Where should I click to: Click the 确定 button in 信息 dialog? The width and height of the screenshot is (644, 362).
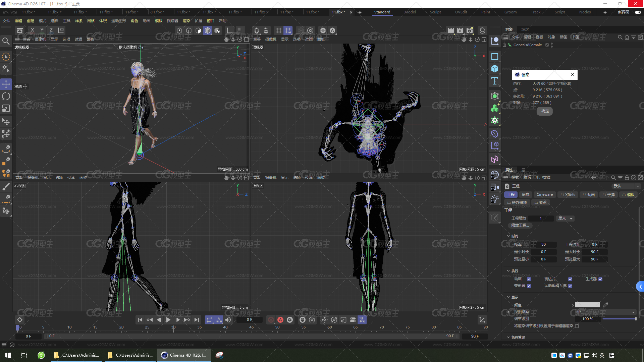click(x=545, y=111)
